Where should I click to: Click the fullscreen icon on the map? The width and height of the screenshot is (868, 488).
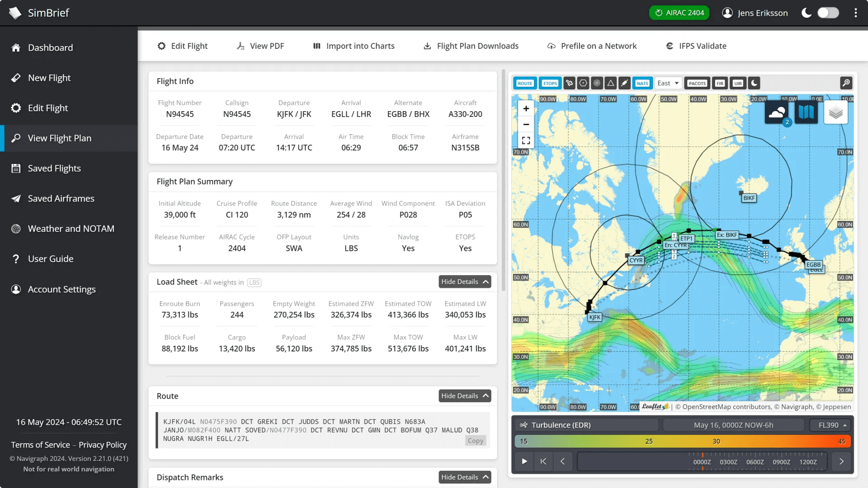point(526,140)
